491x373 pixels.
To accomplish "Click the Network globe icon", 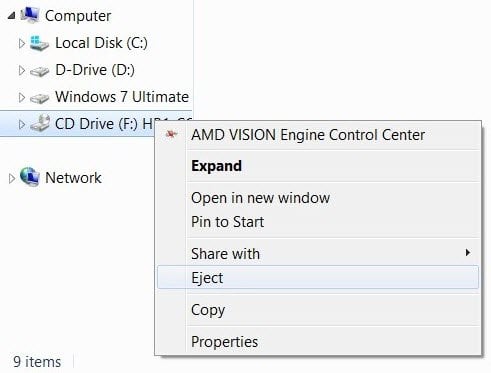I will (30, 177).
